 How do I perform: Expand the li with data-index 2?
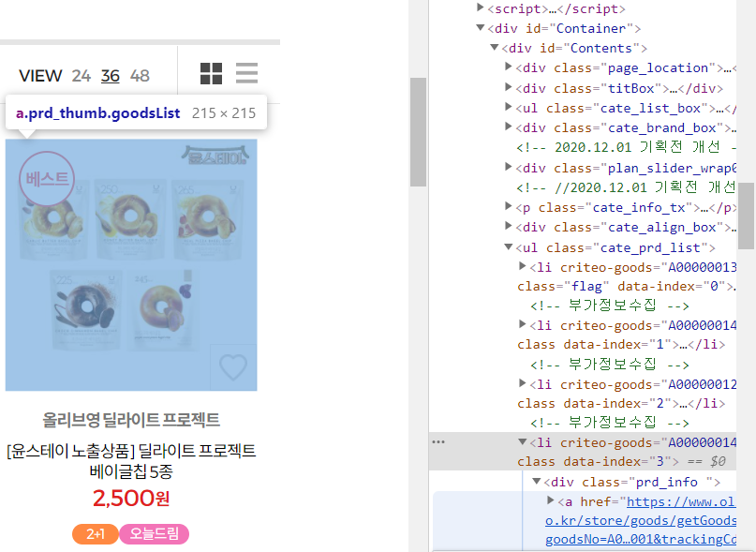click(522, 383)
